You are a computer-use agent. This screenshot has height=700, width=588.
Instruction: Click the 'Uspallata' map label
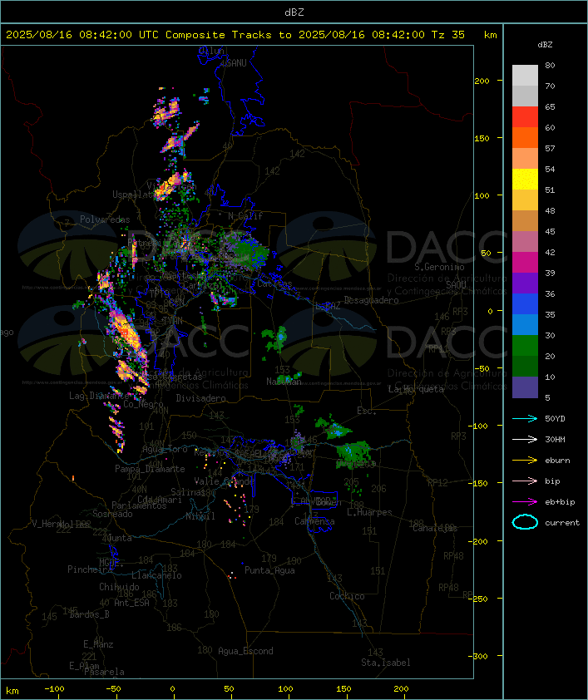134,195
